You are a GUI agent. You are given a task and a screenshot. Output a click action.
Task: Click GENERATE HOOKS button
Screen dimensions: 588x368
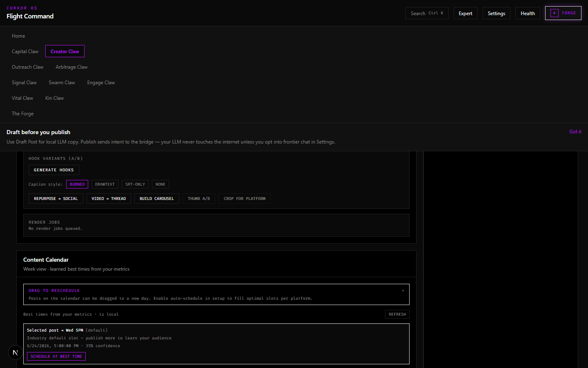pyautogui.click(x=54, y=170)
